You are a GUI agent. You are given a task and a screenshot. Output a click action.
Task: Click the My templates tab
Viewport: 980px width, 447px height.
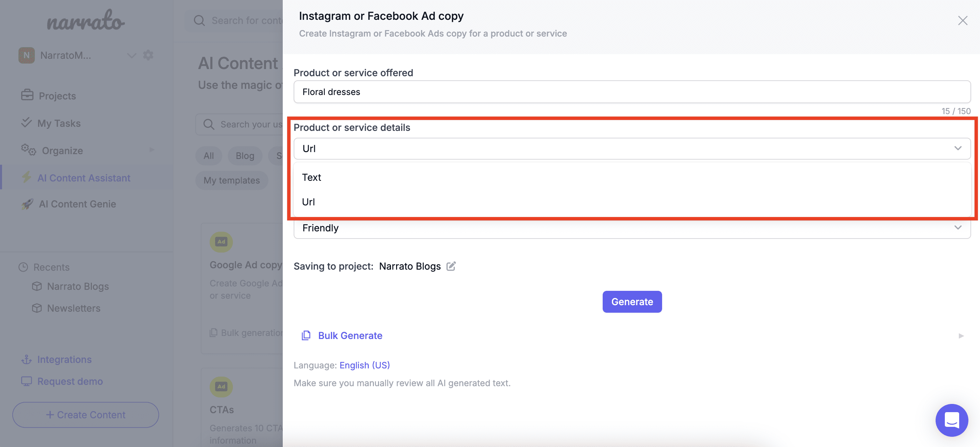point(232,179)
